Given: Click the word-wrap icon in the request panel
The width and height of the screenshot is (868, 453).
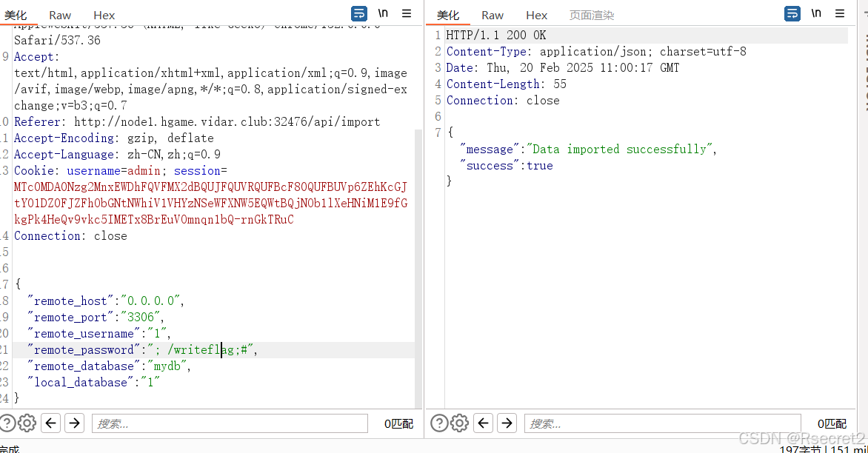Looking at the screenshot, I should pos(359,13).
